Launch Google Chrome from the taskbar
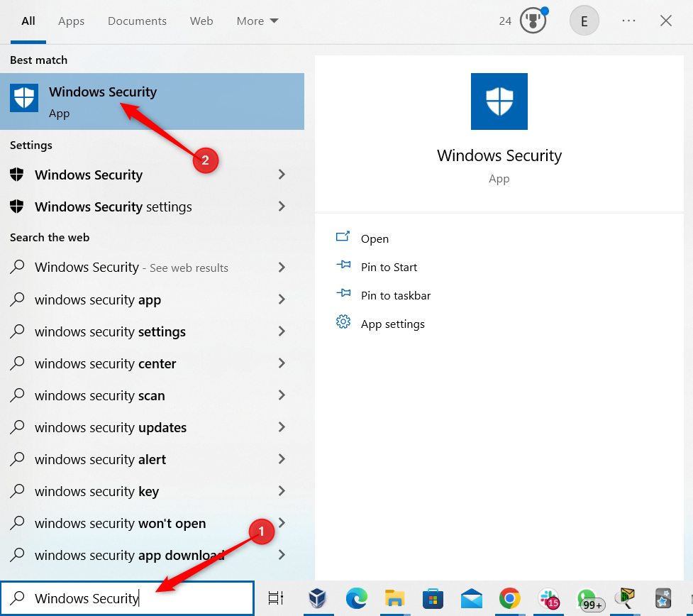693x616 pixels. [509, 598]
